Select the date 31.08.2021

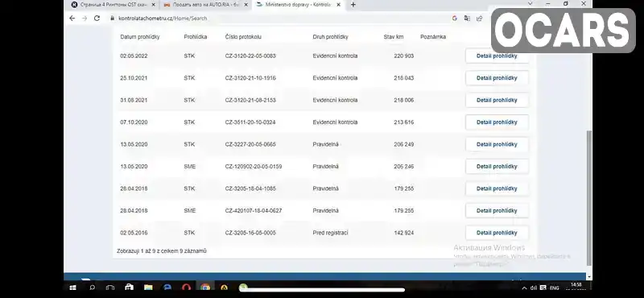(x=134, y=101)
